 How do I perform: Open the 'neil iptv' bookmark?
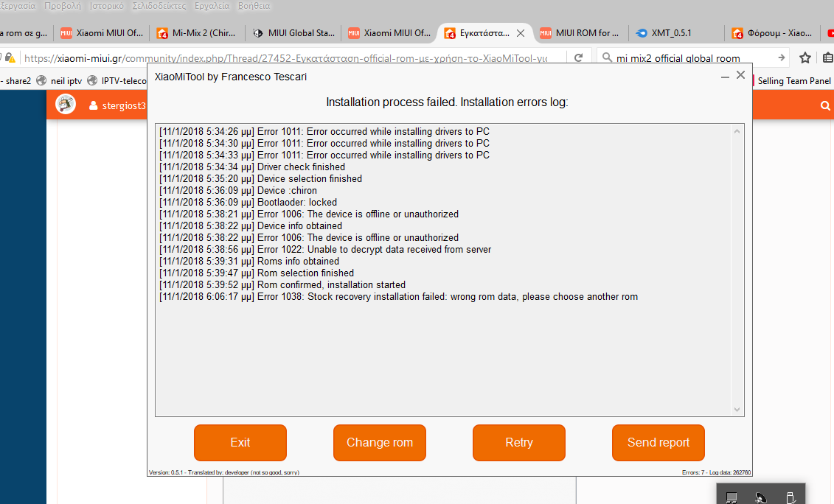(59, 81)
